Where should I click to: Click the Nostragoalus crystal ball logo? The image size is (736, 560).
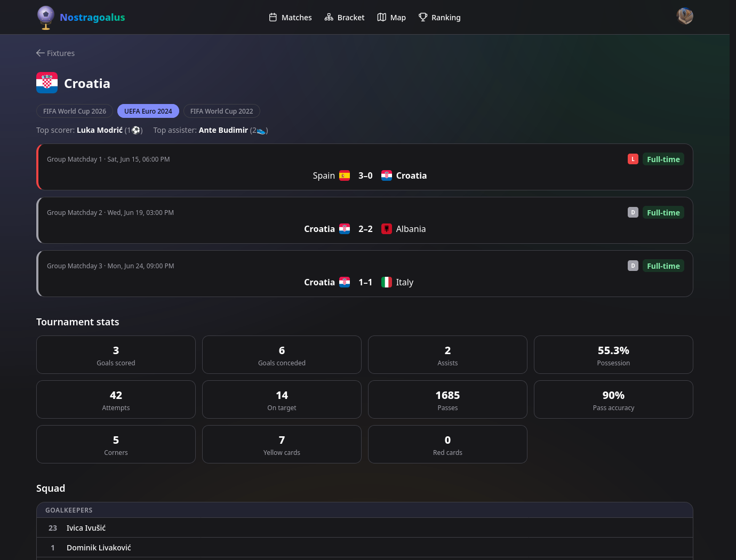[x=46, y=18]
